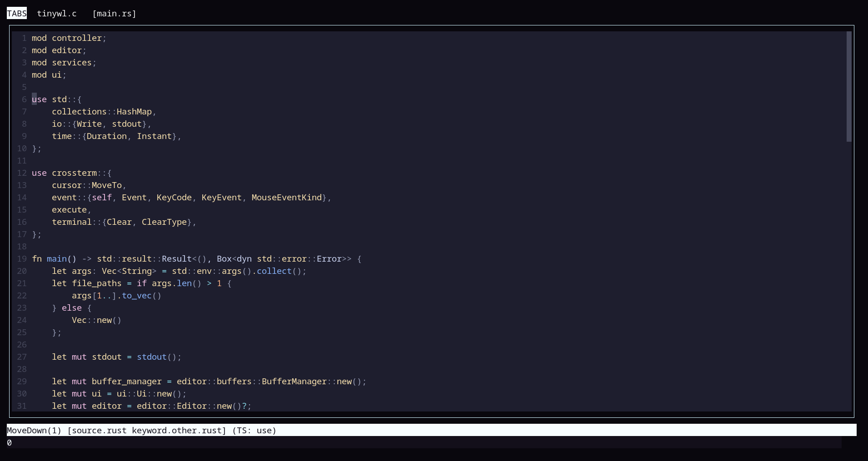Image resolution: width=868 pixels, height=461 pixels.
Task: Click the 'Event' identifier after self
Action: click(134, 198)
